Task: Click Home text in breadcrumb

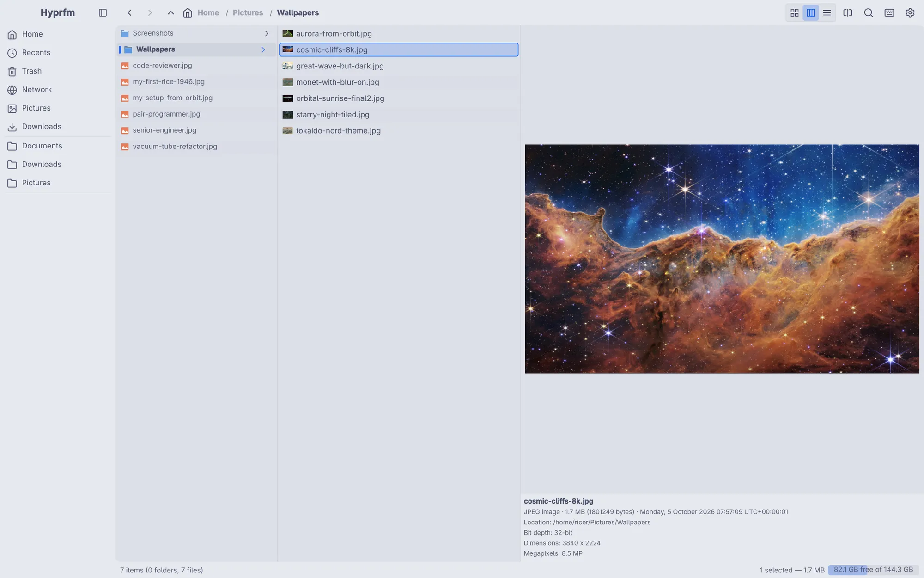Action: 208,13
